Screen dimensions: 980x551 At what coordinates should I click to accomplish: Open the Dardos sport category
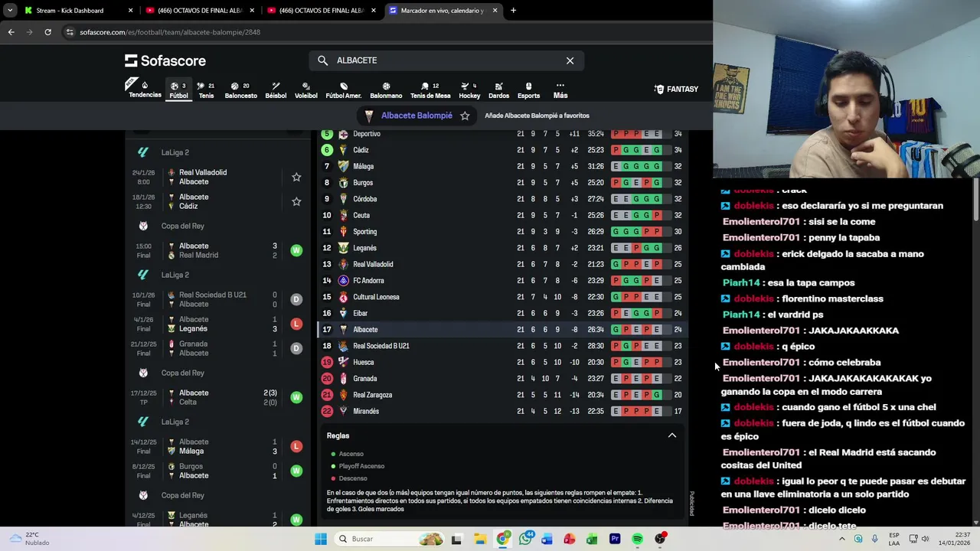pos(498,90)
